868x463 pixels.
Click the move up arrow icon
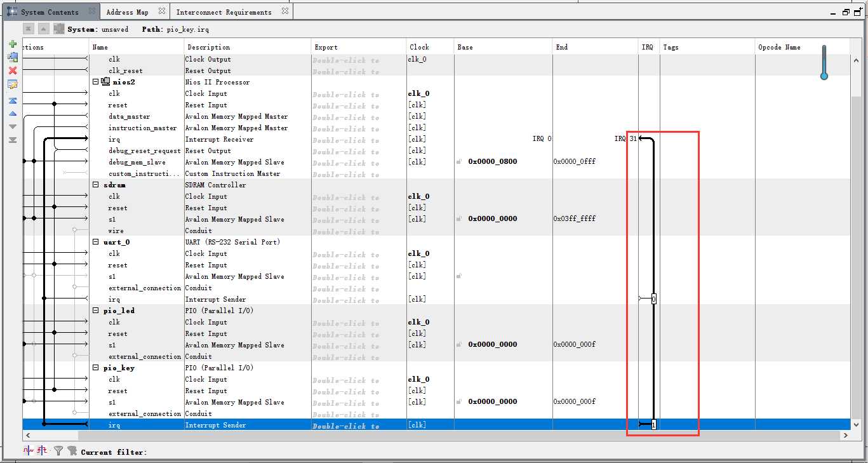click(13, 114)
